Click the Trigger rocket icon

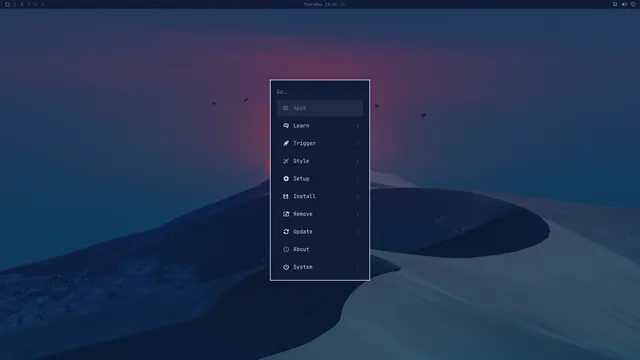286,143
